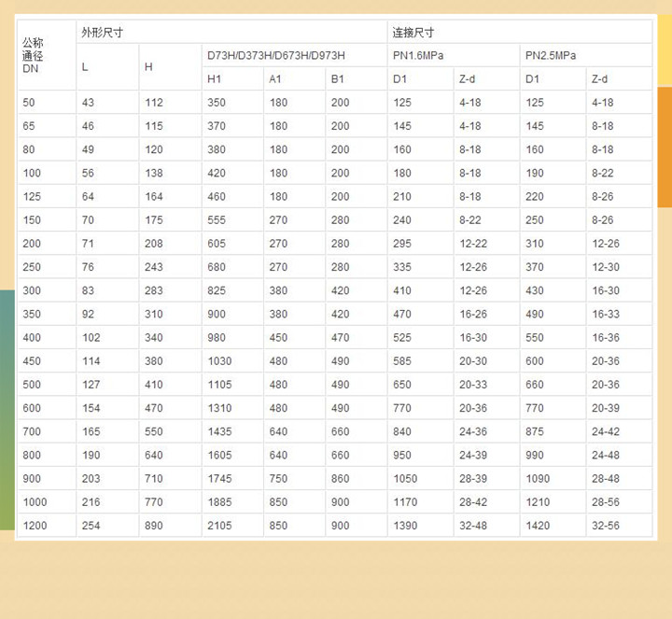
Task: Click the DN 500 row label
Action: (32, 385)
